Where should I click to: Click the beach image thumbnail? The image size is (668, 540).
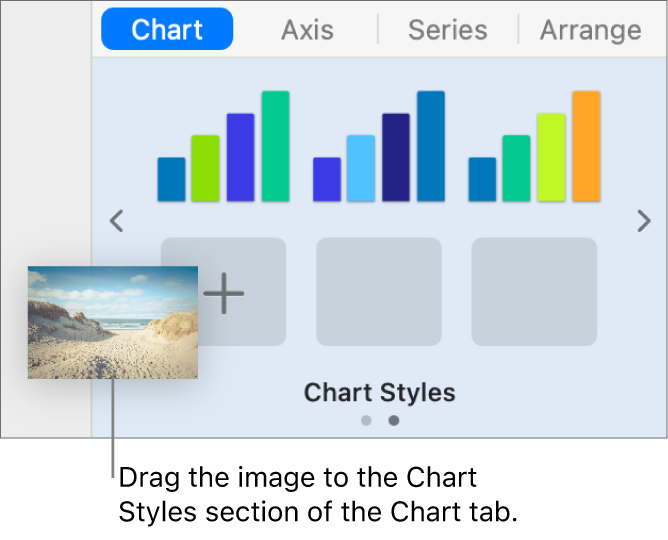tap(112, 322)
